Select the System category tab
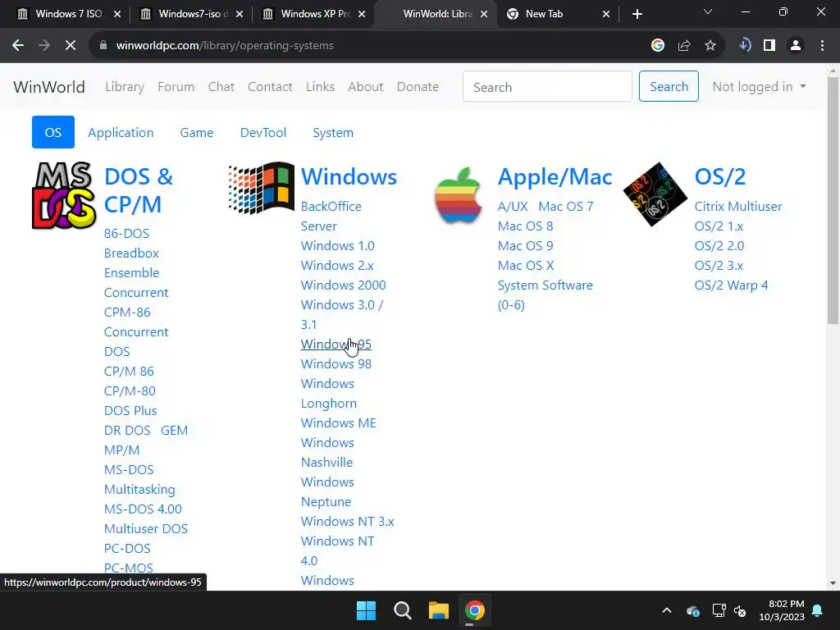840x630 pixels. point(333,132)
